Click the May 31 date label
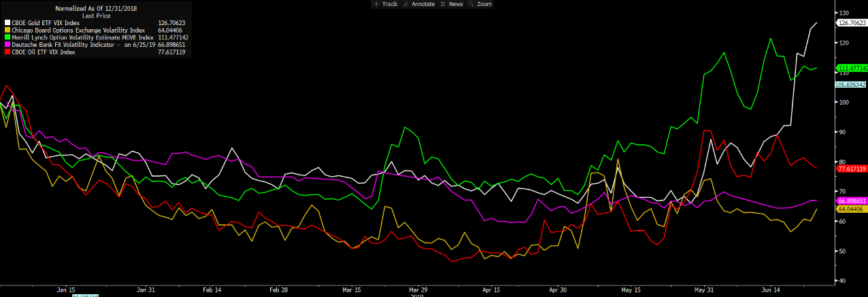 point(705,290)
